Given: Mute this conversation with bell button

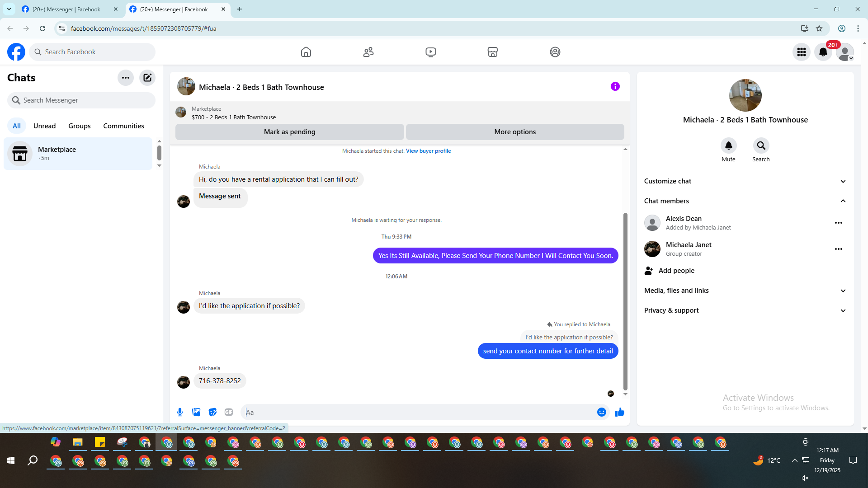Looking at the screenshot, I should (728, 146).
